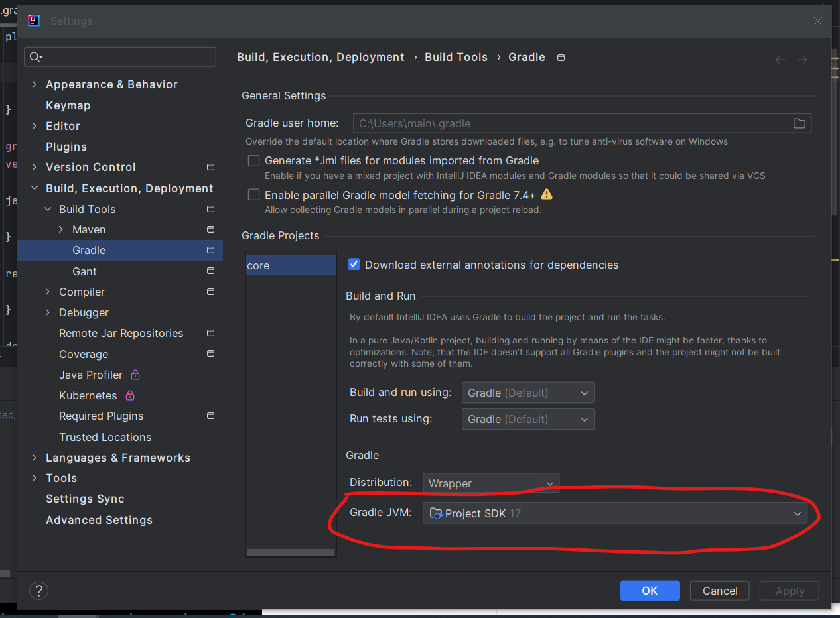This screenshot has width=840, height=618.
Task: Click the project icon on Compiler row
Action: coord(210,292)
